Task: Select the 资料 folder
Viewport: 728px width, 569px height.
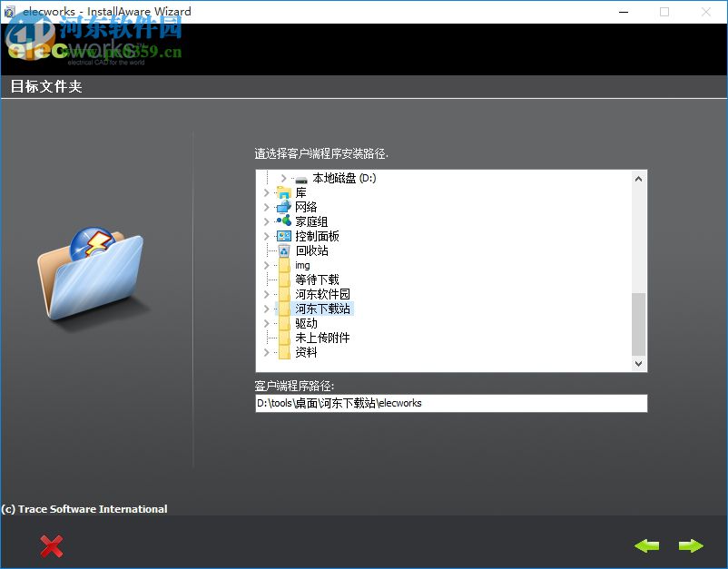Action: pyautogui.click(x=307, y=351)
